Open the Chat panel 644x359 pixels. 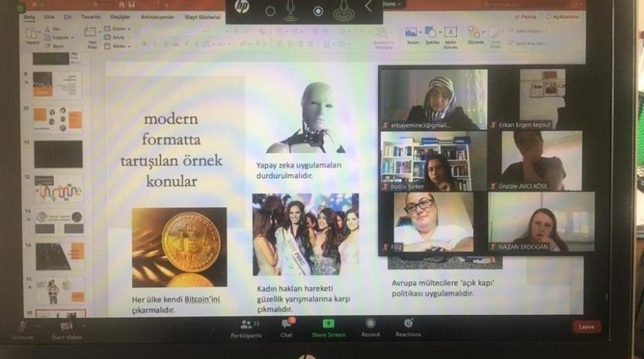(x=287, y=328)
